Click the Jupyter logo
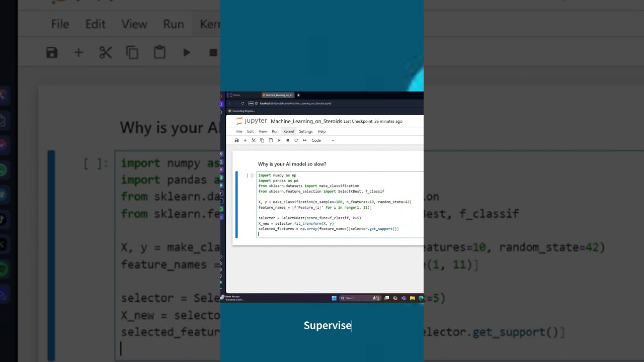The image size is (644, 362). (252, 121)
